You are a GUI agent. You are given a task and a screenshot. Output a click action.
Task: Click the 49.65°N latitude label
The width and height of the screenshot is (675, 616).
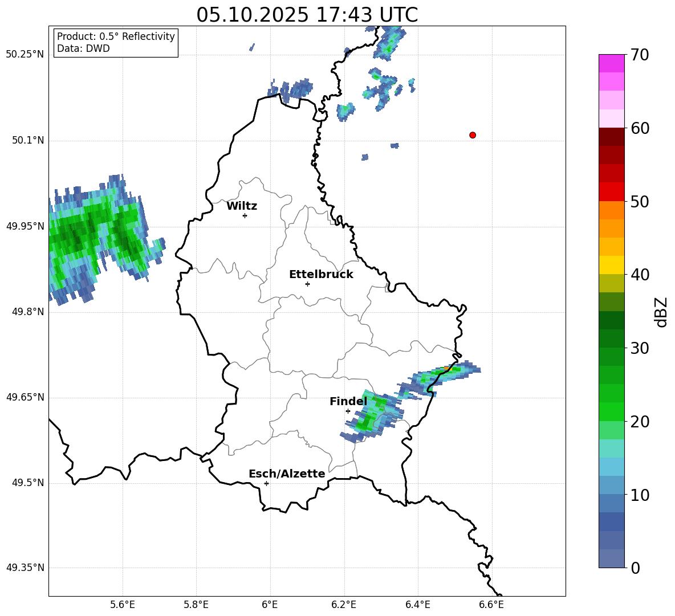(25, 397)
